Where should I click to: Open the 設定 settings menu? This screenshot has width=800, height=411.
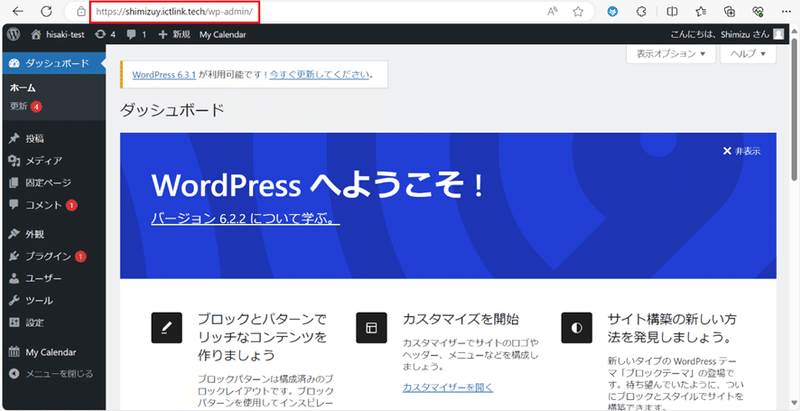pyautogui.click(x=54, y=322)
